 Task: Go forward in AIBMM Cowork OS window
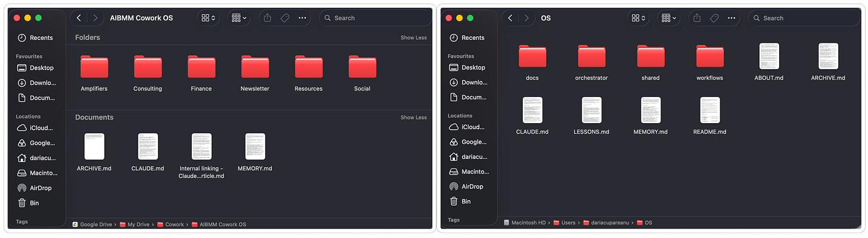(95, 18)
